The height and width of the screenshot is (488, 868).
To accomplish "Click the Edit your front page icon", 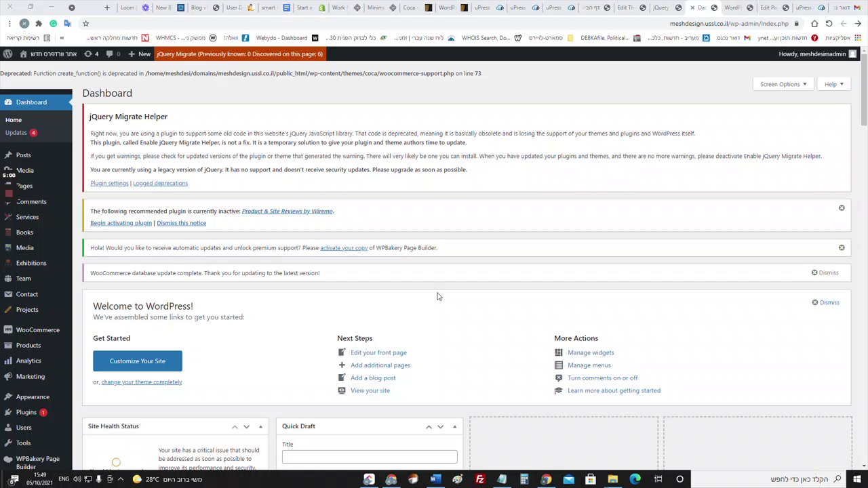I will [x=342, y=352].
